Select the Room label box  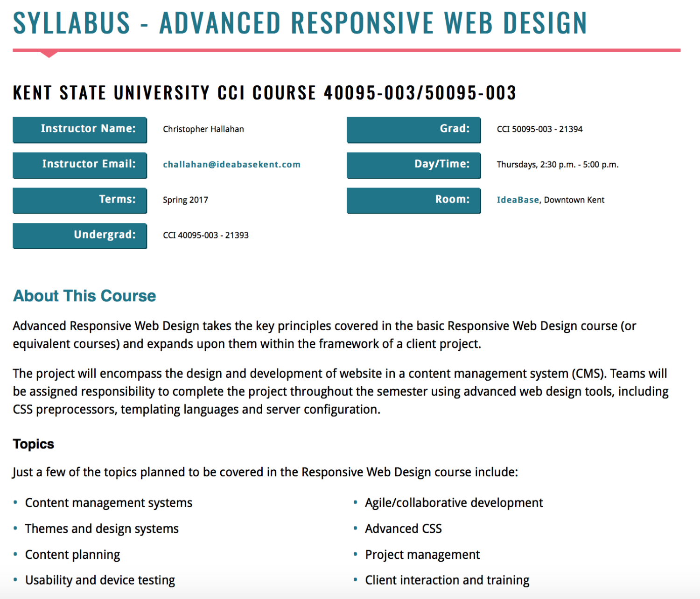pyautogui.click(x=413, y=200)
